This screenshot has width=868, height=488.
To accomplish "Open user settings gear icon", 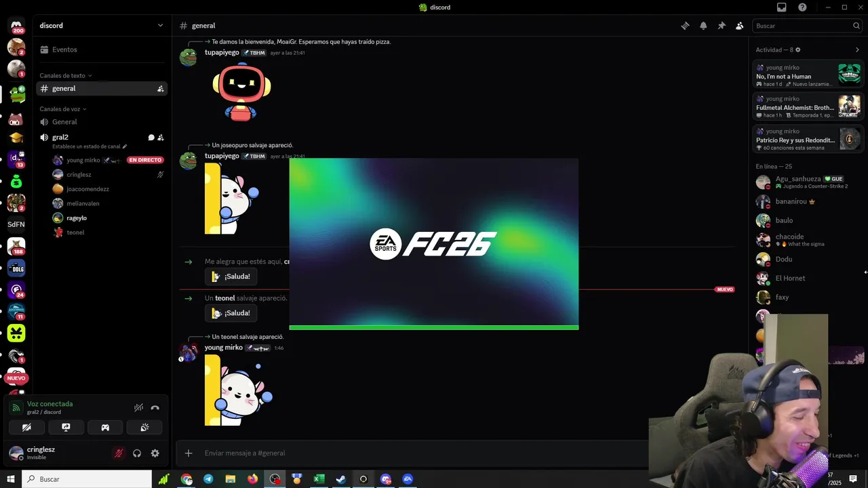I will [x=155, y=453].
